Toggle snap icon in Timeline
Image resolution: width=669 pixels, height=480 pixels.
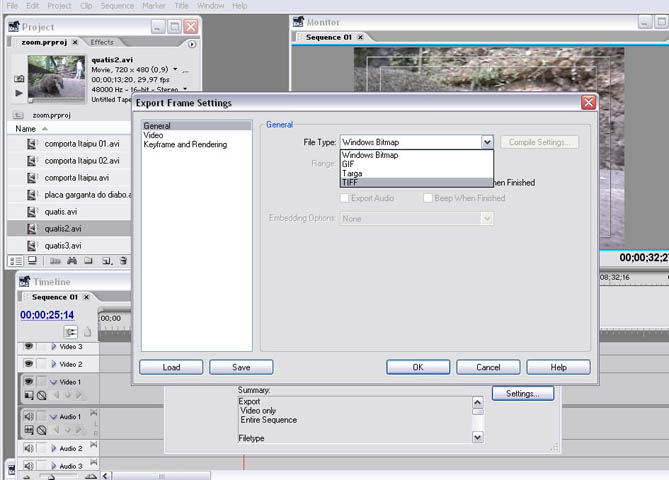(x=71, y=331)
